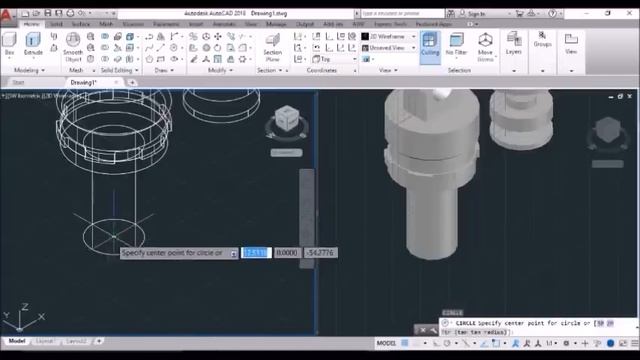Switch to the Surface ribbon tab
640x360 pixels.
(x=81, y=24)
